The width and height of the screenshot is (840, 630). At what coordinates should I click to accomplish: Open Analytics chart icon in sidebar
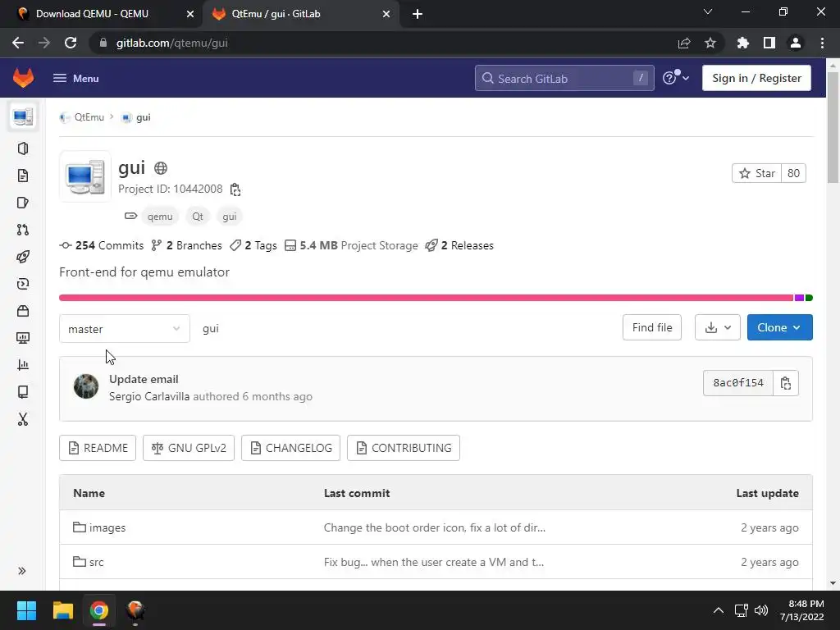click(23, 365)
